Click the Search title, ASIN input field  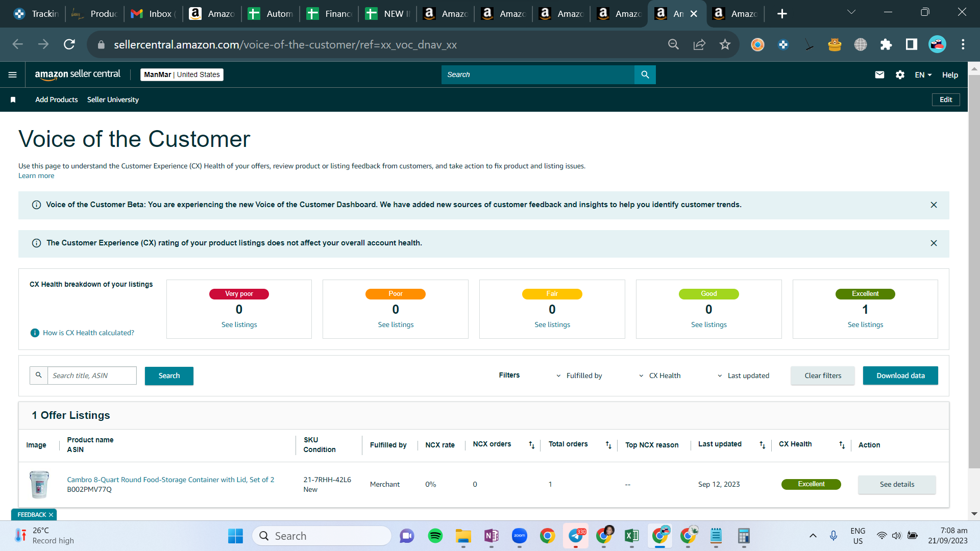point(92,376)
